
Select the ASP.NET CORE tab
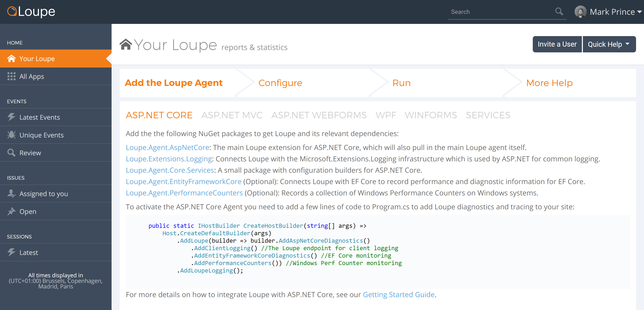(159, 115)
